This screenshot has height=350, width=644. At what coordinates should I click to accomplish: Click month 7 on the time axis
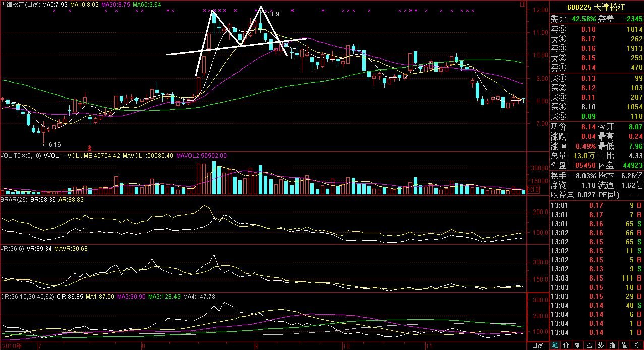pos(40,346)
